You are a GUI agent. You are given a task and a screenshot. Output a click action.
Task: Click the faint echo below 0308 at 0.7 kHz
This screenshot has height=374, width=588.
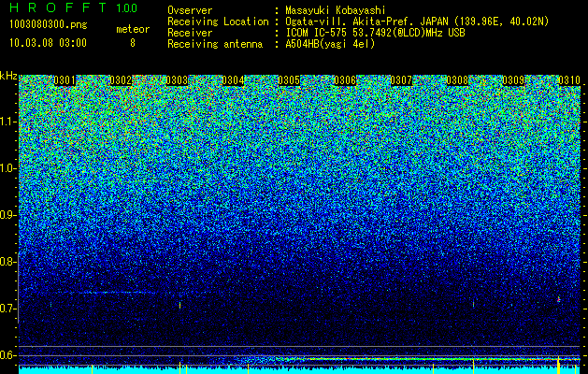(473, 304)
